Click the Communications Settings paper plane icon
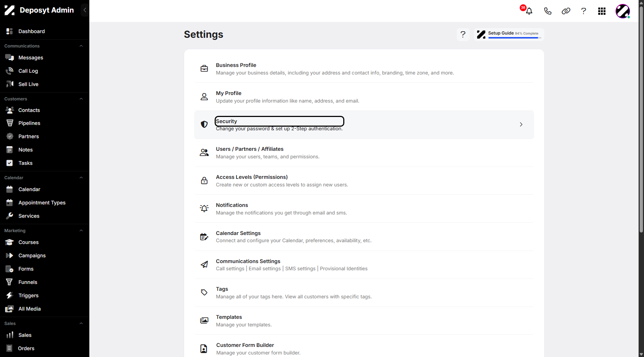 pos(204,265)
